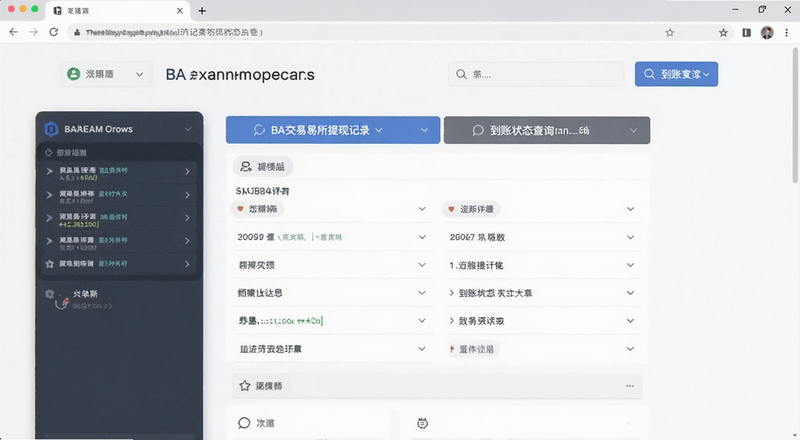
Task: Click the red hook arrow icon in sidebar
Action: [x=64, y=303]
